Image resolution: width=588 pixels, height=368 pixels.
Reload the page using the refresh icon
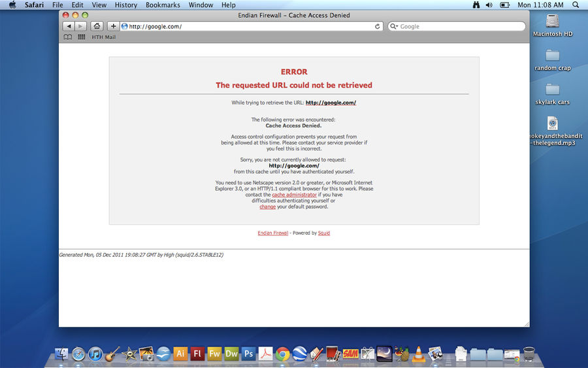click(377, 26)
